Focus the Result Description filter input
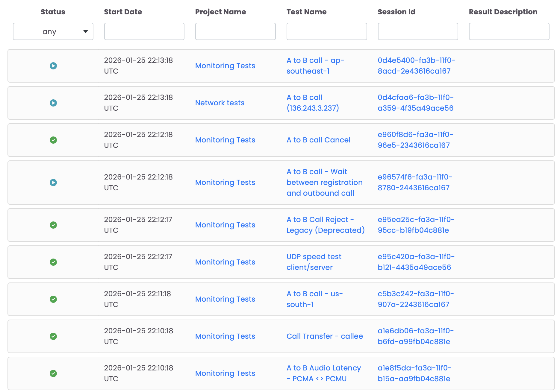This screenshot has width=560, height=392. tap(509, 31)
